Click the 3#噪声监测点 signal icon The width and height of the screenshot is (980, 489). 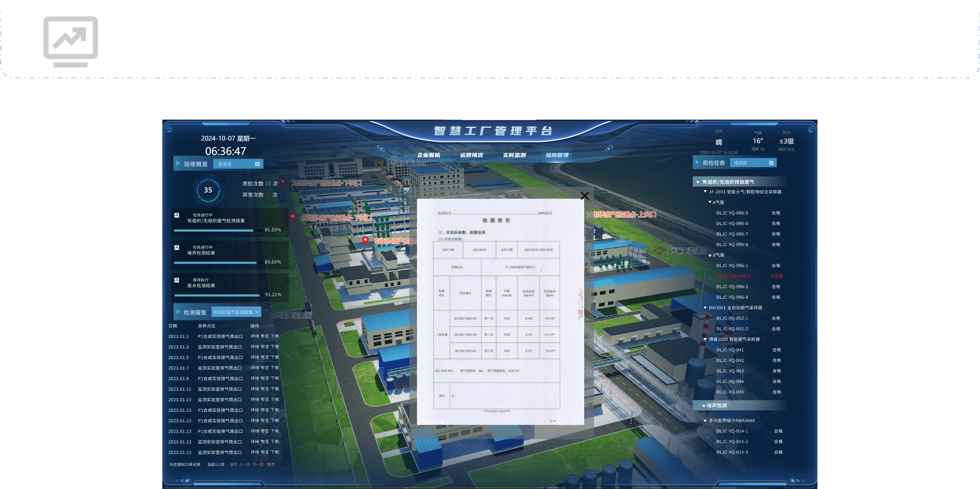pyautogui.click(x=265, y=315)
